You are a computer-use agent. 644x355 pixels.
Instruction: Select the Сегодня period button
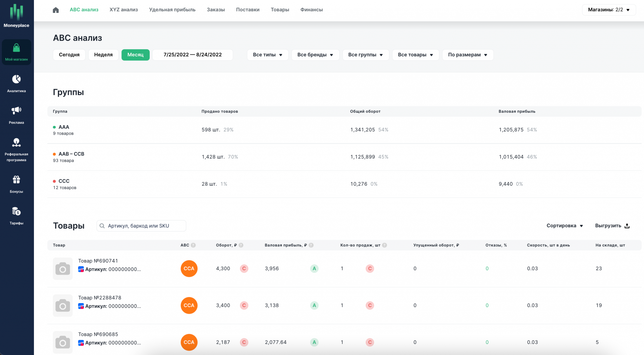69,55
